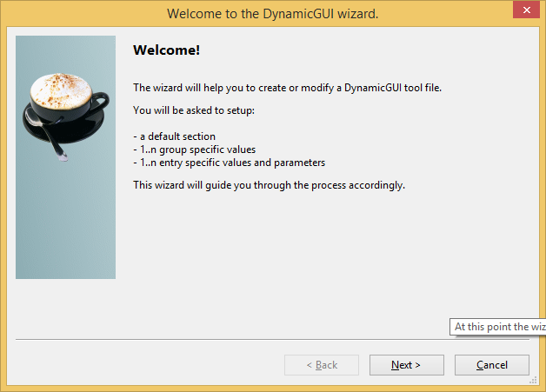This screenshot has width=546, height=392.
Task: Select the 'entry specific values and parameters' line
Action: [x=229, y=163]
